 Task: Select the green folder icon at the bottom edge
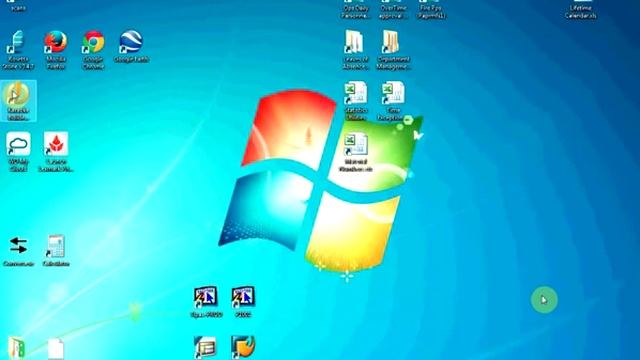click(x=16, y=348)
